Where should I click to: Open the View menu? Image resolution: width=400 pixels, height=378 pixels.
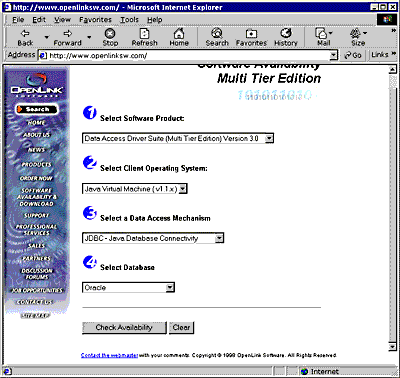(x=63, y=20)
